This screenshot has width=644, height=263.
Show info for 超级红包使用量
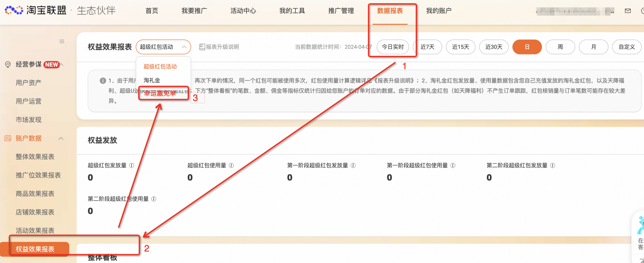(x=231, y=165)
